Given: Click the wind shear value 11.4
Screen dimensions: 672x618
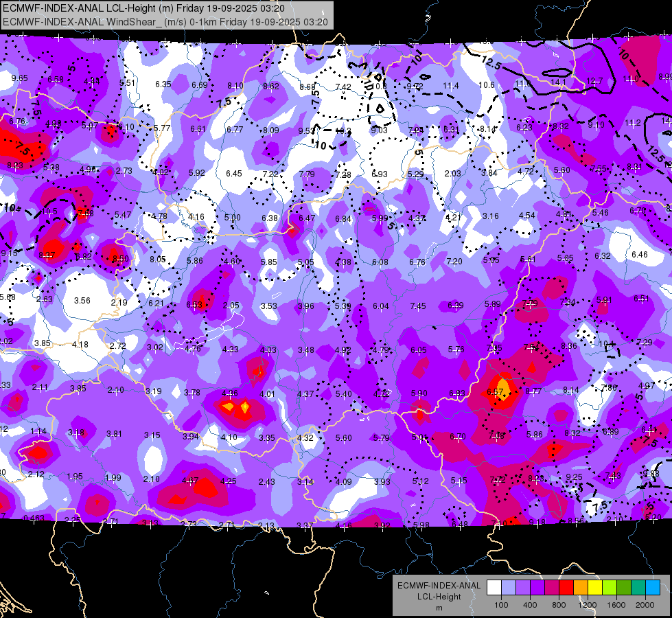Looking at the screenshot, I should click(451, 87).
